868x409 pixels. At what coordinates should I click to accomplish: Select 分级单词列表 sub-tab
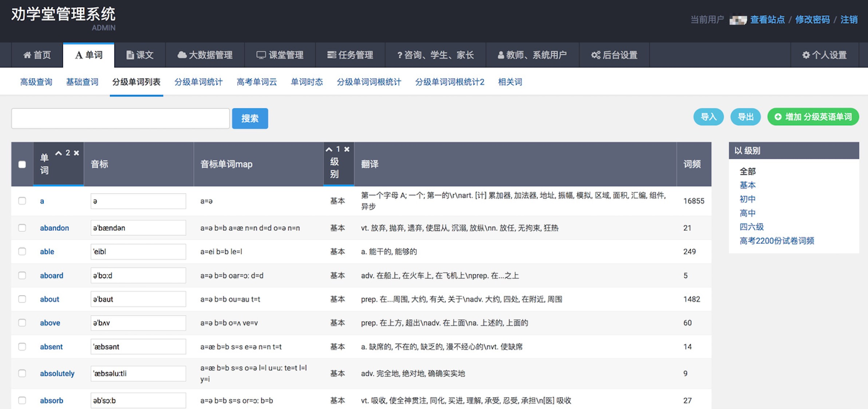click(137, 82)
